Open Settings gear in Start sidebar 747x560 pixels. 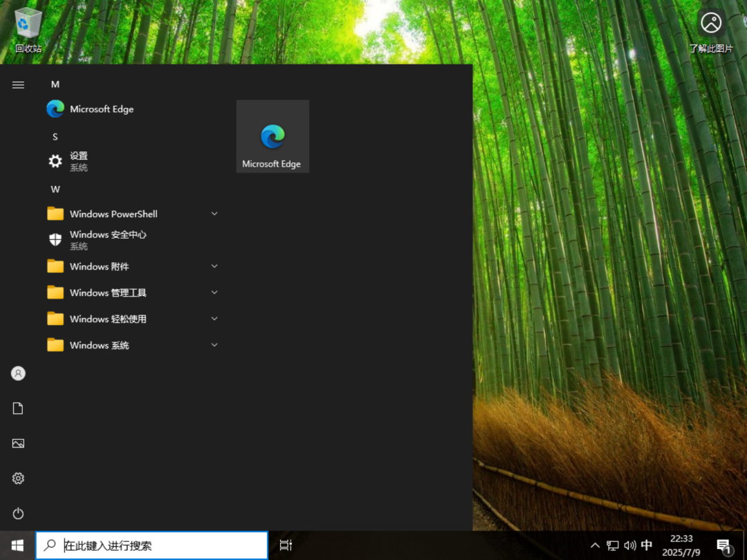pyautogui.click(x=18, y=478)
